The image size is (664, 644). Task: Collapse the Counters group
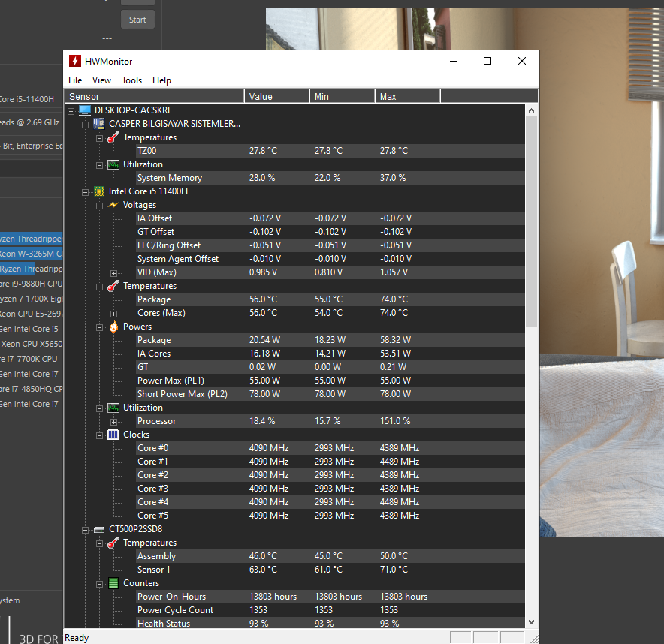(x=99, y=585)
